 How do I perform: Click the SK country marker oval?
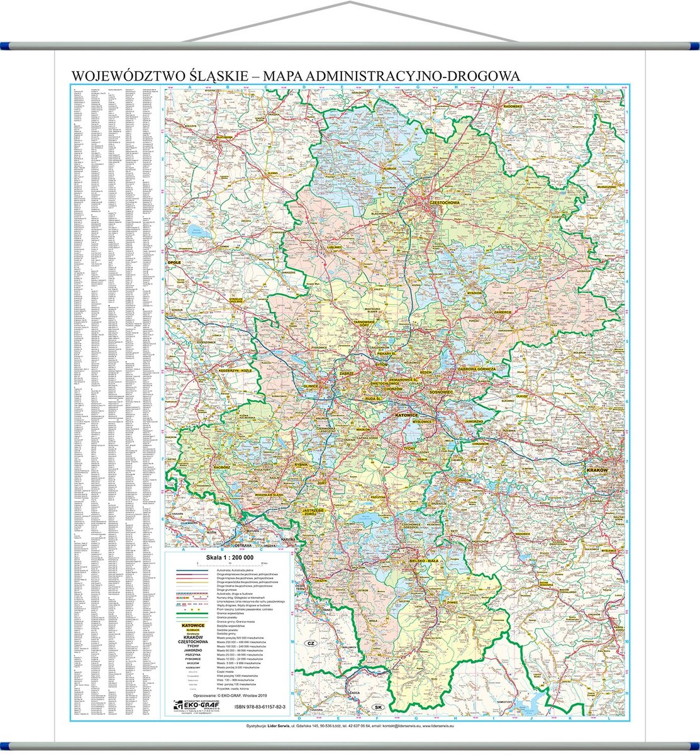pyautogui.click(x=378, y=708)
